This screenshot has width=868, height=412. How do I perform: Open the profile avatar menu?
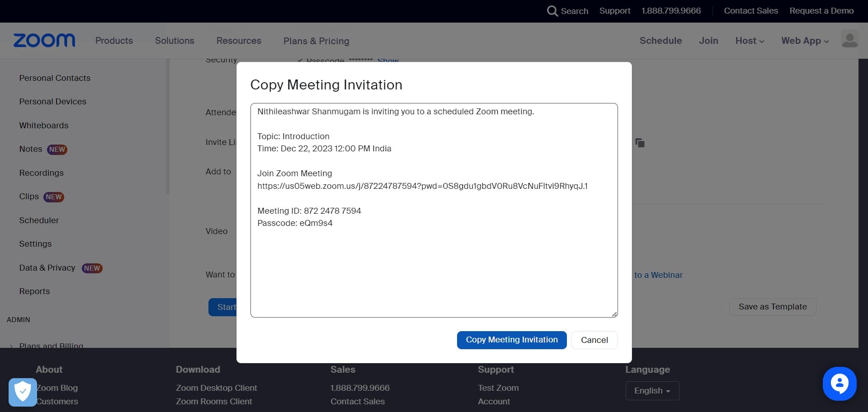tap(851, 40)
